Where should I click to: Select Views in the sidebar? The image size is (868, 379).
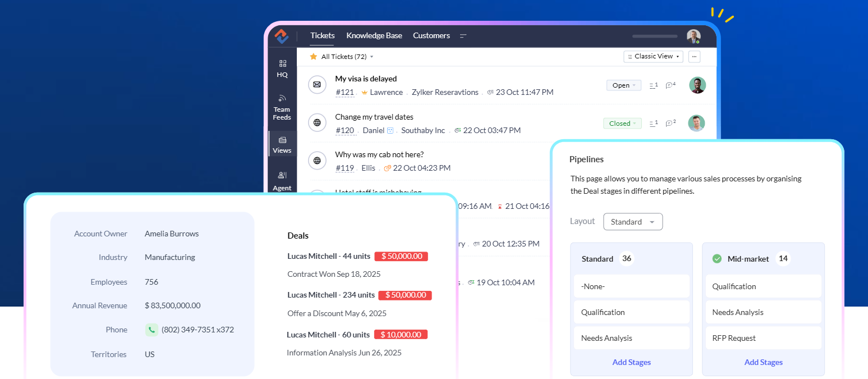tap(282, 145)
